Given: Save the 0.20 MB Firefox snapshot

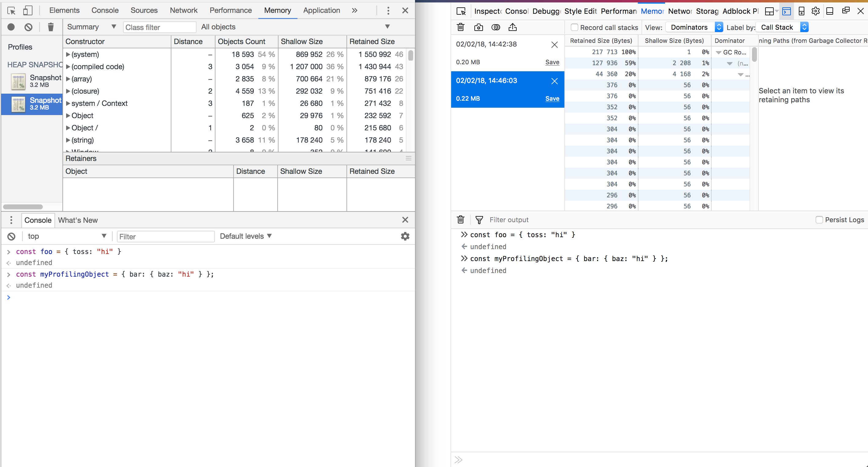Looking at the screenshot, I should pos(552,62).
